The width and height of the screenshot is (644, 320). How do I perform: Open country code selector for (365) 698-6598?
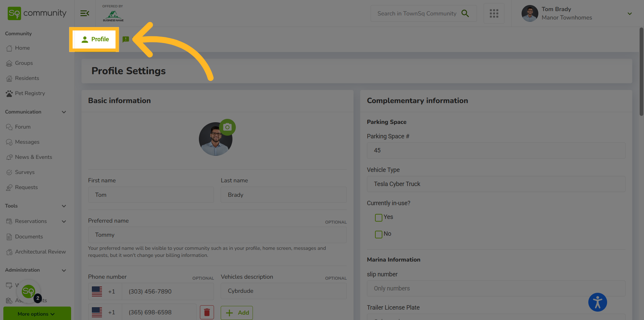coord(105,312)
